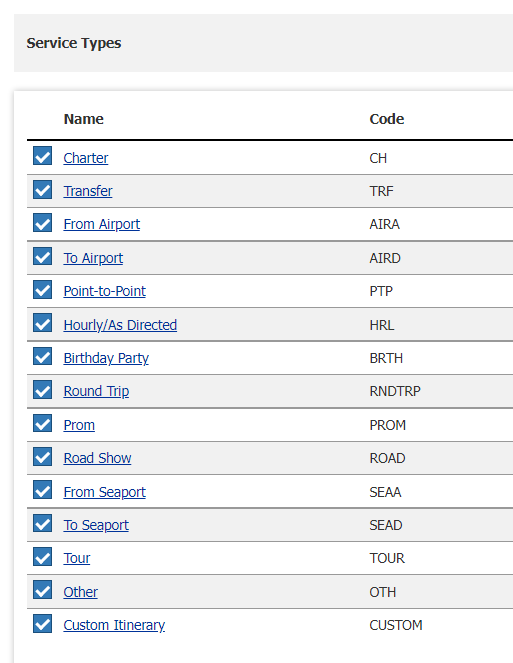
Task: Open the Custom Itinerary link
Action: pos(114,625)
